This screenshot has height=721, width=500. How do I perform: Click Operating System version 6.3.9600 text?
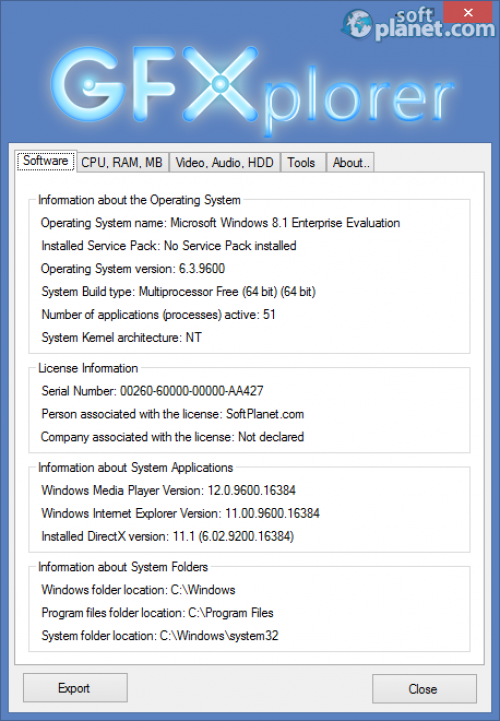(x=133, y=269)
